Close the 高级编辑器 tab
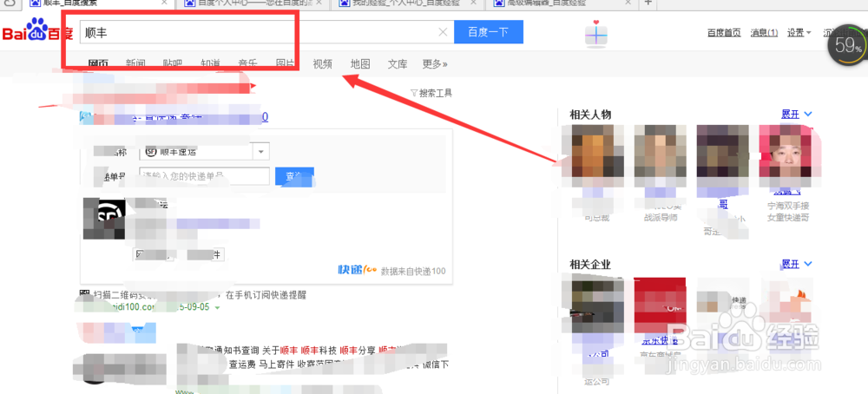The image size is (868, 394). [628, 3]
